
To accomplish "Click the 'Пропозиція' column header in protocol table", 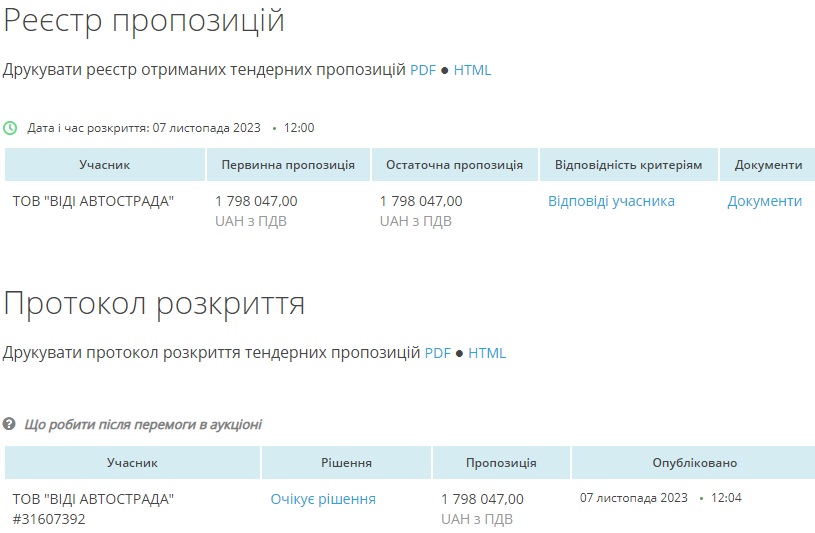I will [501, 463].
